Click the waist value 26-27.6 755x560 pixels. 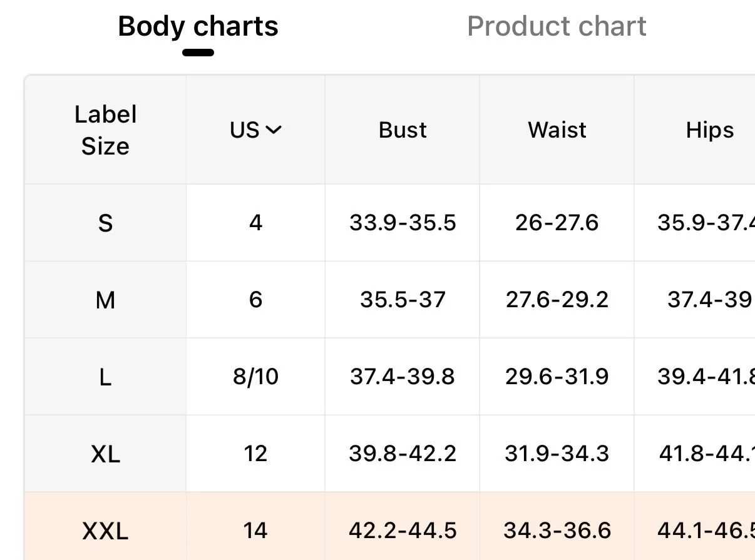[x=557, y=223]
